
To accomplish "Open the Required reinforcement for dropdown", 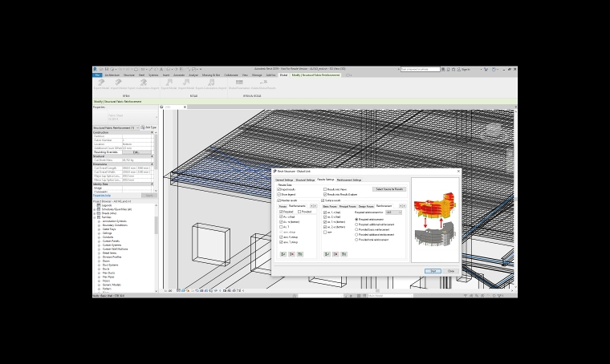I will (393, 212).
